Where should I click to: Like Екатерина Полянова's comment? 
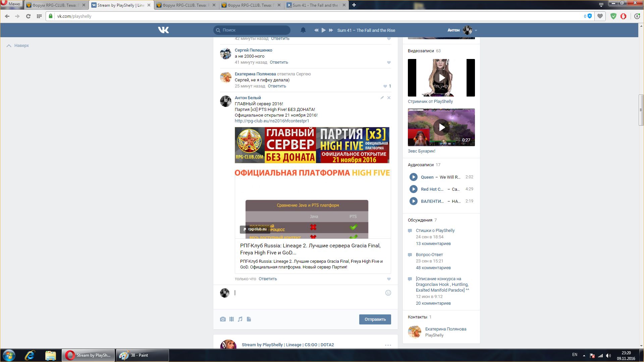385,86
